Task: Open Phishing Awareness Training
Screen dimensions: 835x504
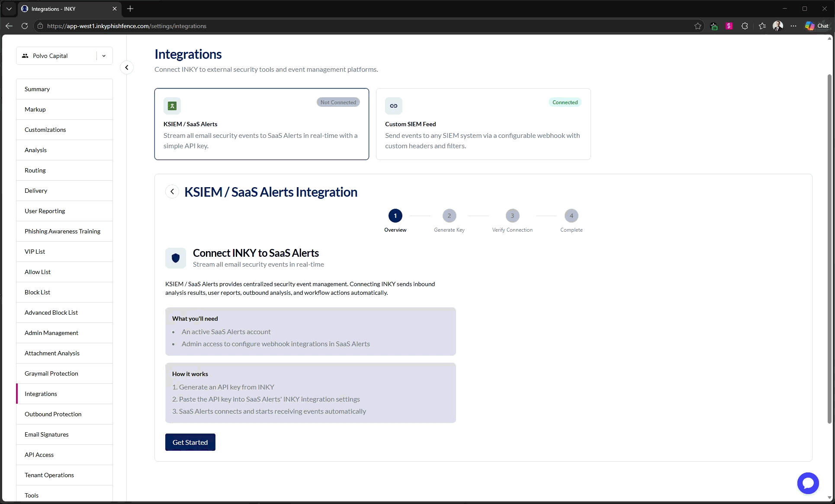Action: [x=64, y=231]
